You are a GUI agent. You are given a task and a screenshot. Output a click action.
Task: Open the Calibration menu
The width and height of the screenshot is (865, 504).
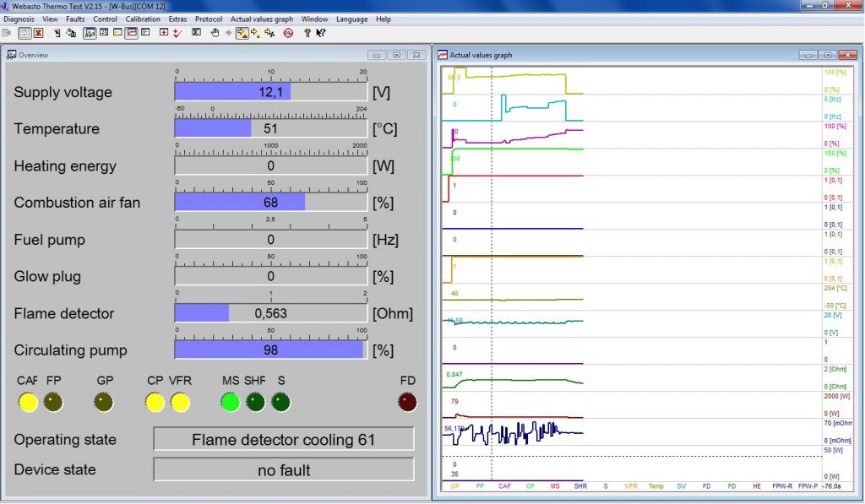point(143,19)
